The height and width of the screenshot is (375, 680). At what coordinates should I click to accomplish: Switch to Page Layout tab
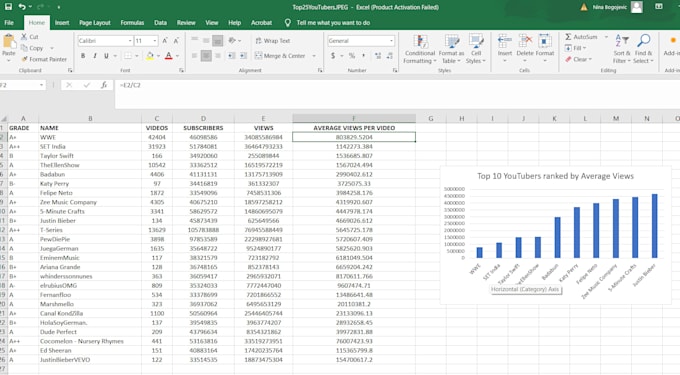point(95,23)
